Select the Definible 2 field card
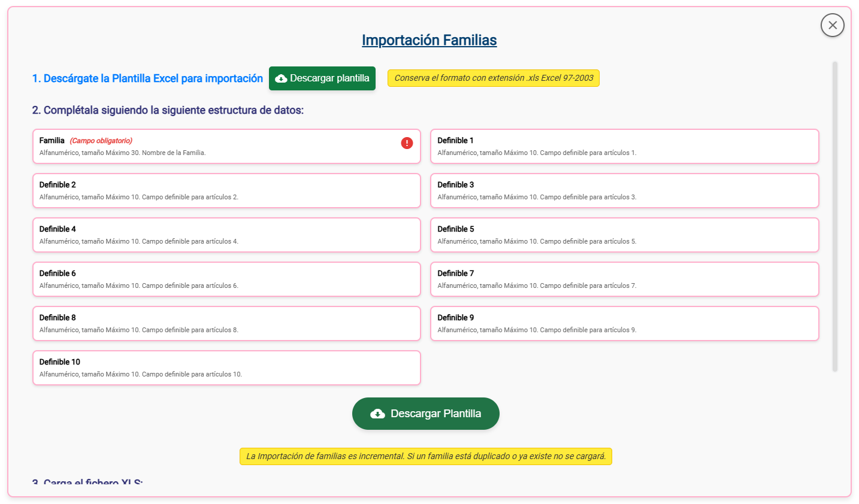The width and height of the screenshot is (859, 504). [226, 190]
